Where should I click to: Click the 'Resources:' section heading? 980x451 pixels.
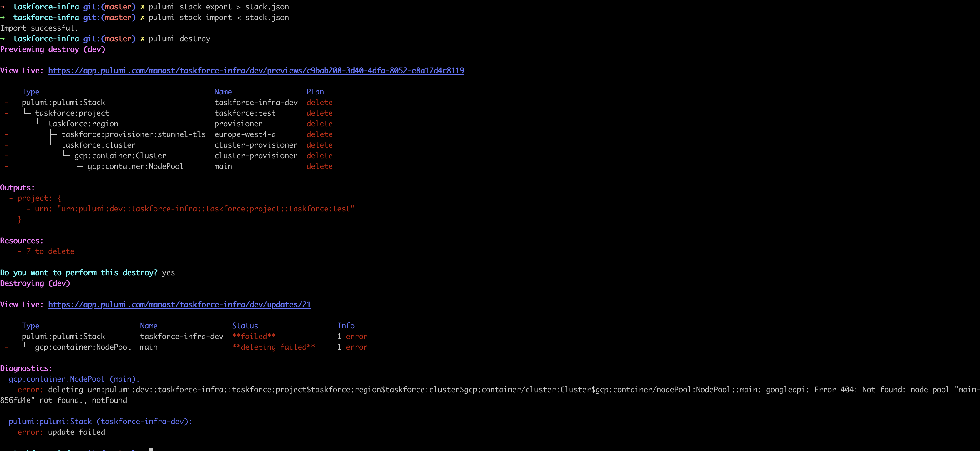(22, 241)
